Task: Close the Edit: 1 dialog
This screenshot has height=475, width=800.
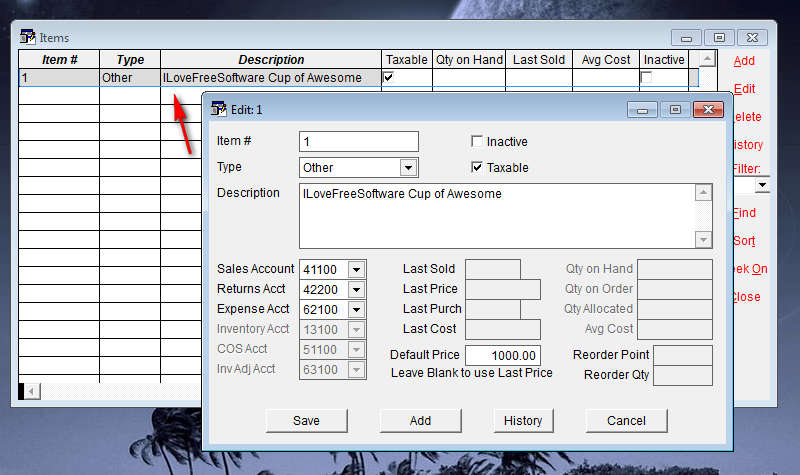Action: tap(708, 110)
